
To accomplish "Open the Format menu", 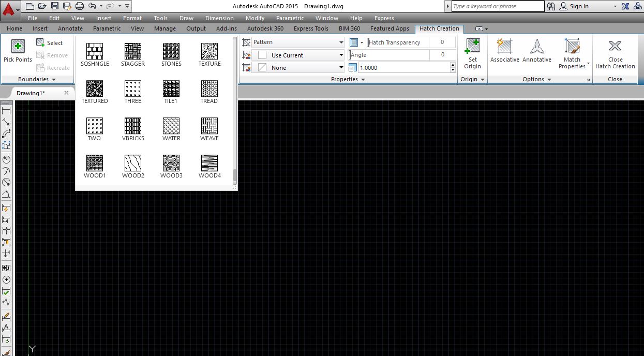I will (132, 18).
